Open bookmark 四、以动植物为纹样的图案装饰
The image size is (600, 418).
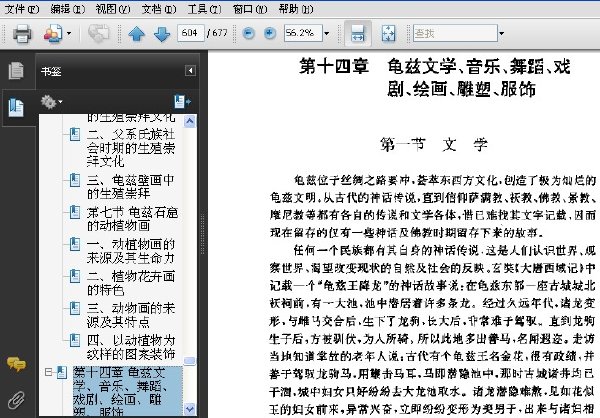pyautogui.click(x=130, y=347)
